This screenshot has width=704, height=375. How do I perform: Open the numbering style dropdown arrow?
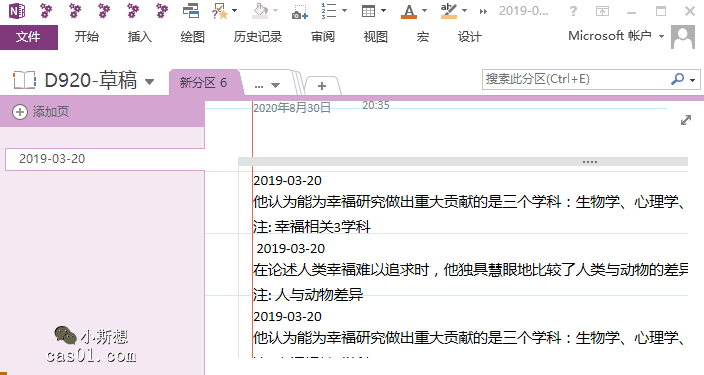(x=344, y=11)
